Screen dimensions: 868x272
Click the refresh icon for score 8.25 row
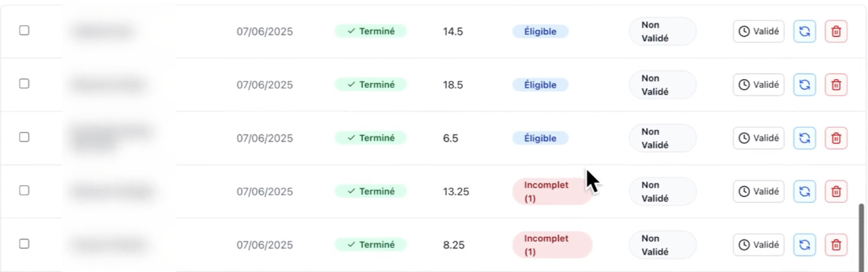(x=805, y=245)
